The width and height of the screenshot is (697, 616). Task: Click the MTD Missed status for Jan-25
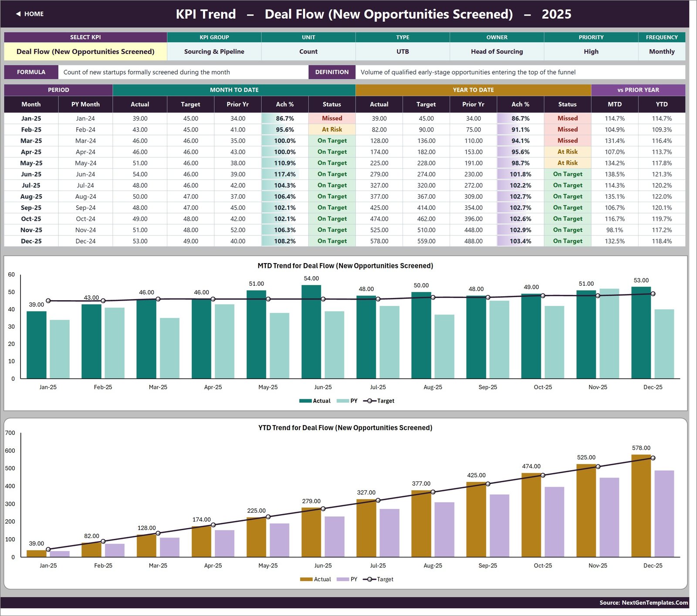[332, 118]
